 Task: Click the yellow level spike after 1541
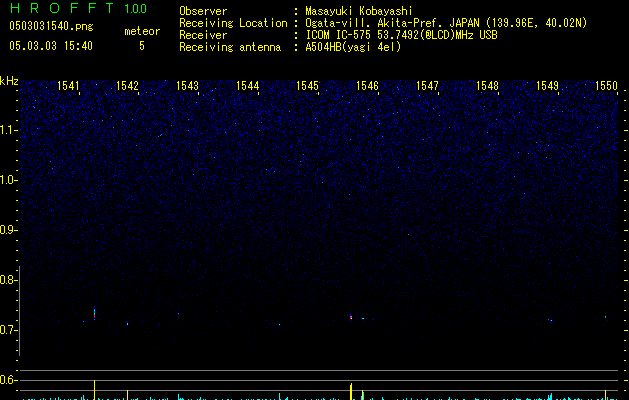tap(95, 390)
